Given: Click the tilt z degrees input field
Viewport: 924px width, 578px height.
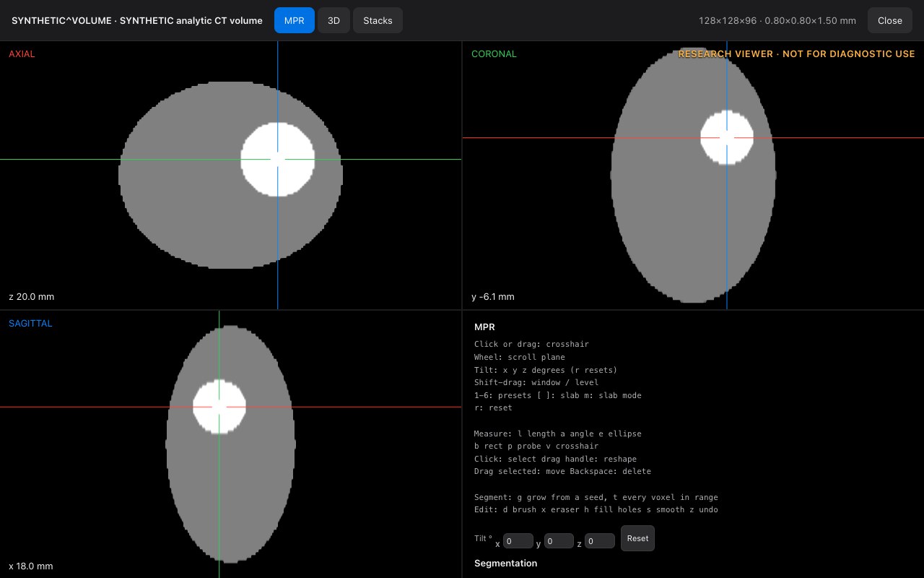Looking at the screenshot, I should click(600, 541).
